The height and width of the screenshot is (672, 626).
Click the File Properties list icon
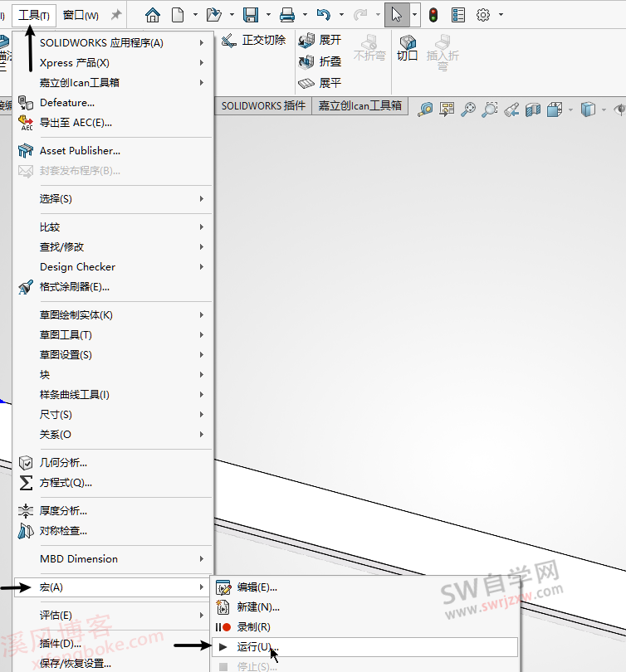[458, 15]
